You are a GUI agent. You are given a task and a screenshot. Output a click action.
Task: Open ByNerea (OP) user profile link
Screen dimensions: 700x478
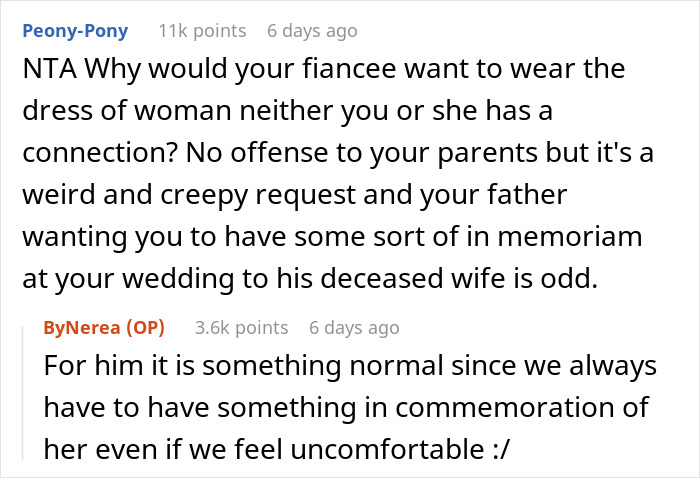(x=104, y=328)
